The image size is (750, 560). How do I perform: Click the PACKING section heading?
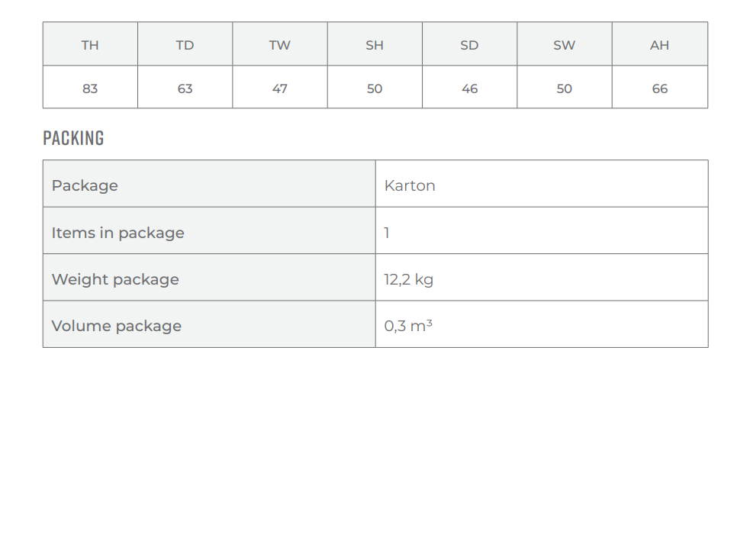pyautogui.click(x=73, y=138)
